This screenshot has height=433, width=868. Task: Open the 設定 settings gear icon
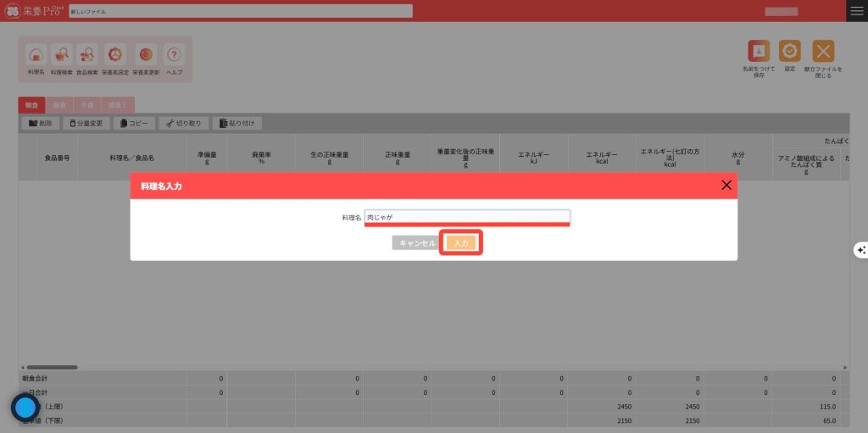(789, 52)
